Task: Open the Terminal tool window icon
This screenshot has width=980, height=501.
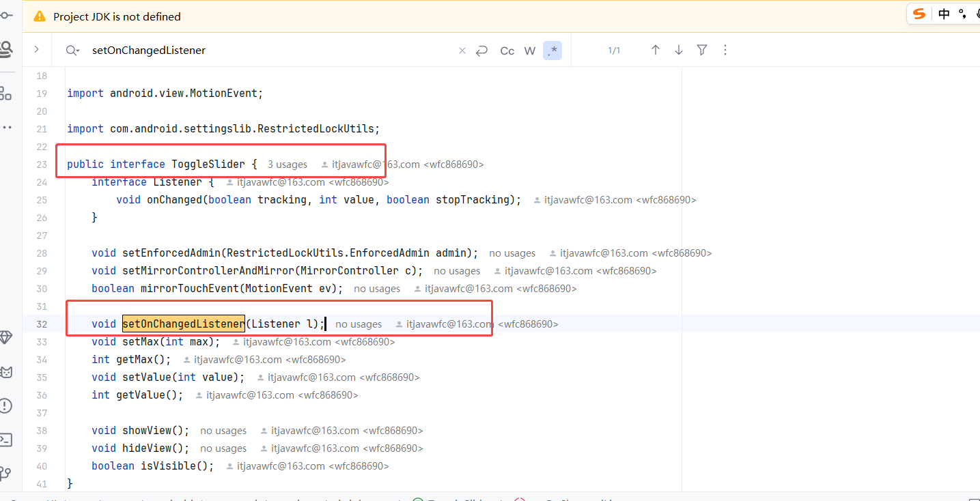Action: 5,440
